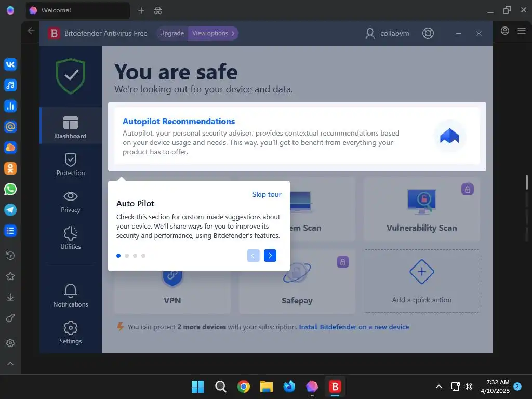Open the clock and date flyout
This screenshot has height=399, width=532.
495,387
